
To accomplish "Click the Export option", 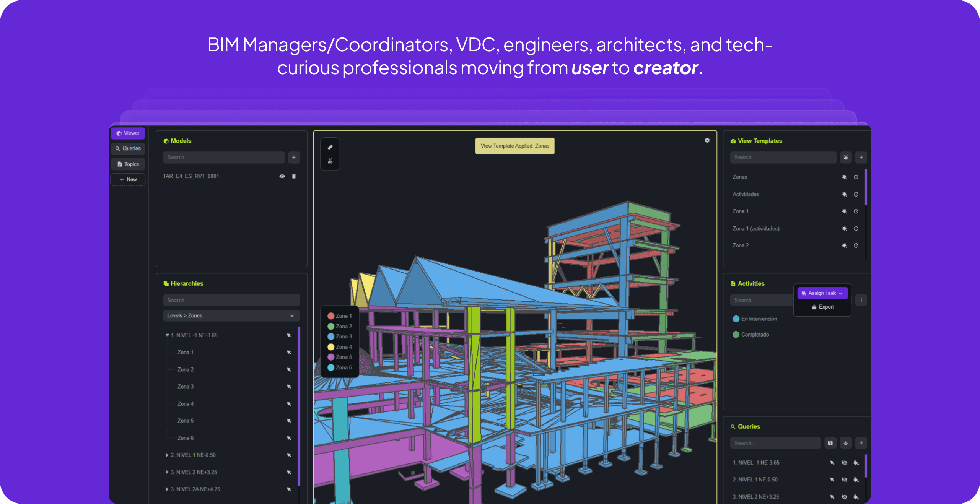I will click(822, 307).
